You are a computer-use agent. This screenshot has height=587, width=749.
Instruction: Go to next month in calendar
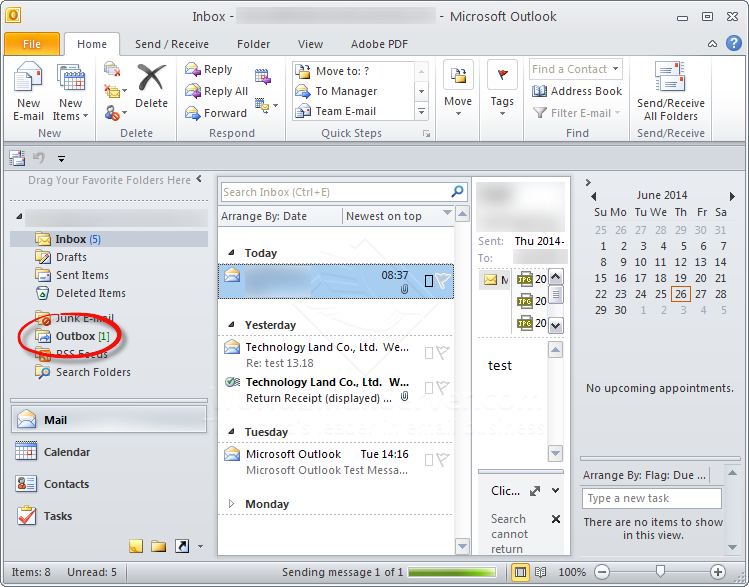click(x=732, y=196)
